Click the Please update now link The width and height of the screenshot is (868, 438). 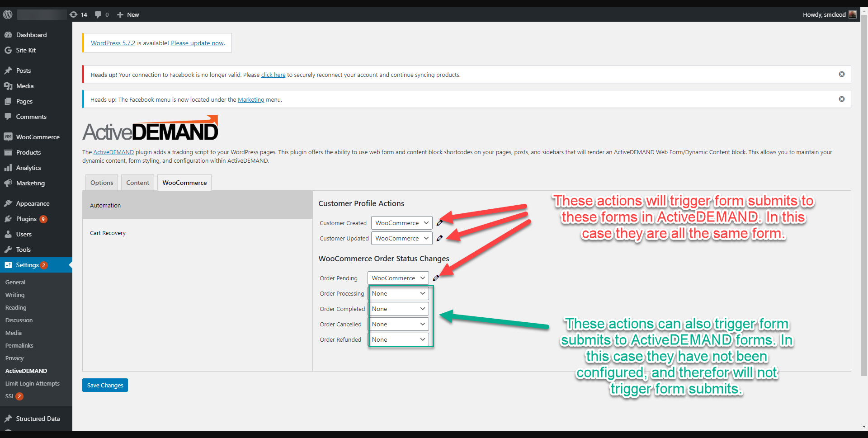coord(197,43)
